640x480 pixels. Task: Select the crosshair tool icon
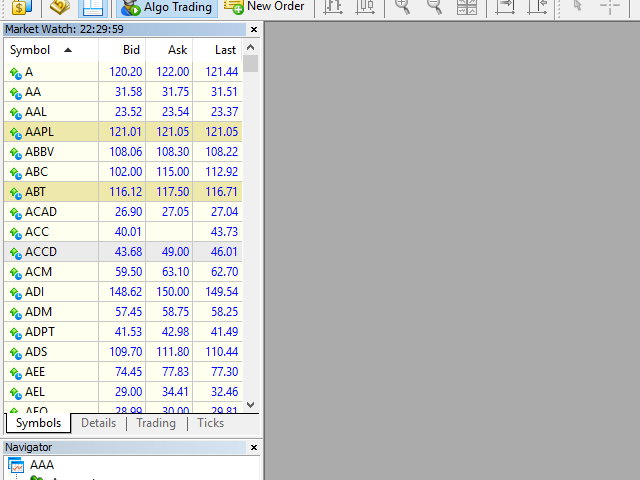(x=609, y=7)
